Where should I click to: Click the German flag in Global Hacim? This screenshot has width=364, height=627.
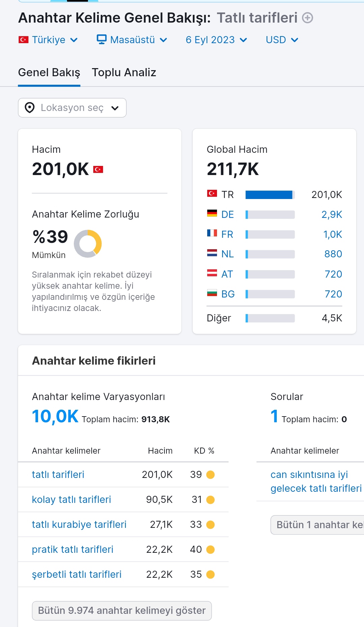[x=212, y=213]
